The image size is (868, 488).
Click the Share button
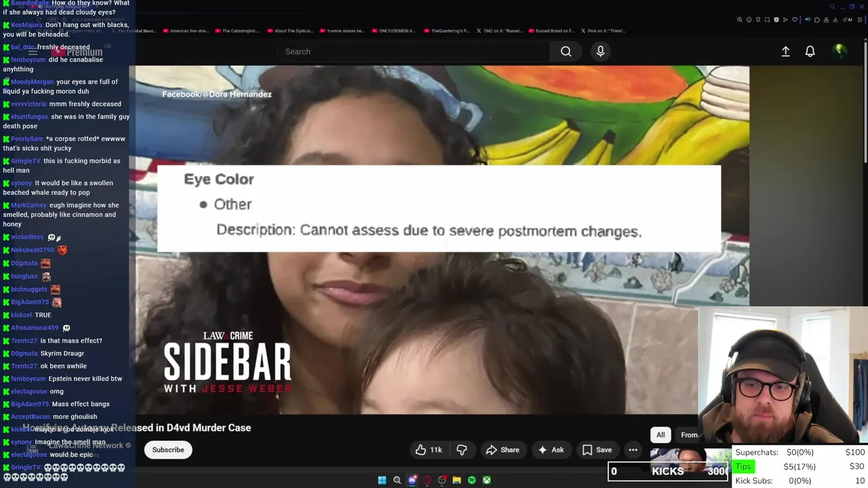(x=502, y=450)
